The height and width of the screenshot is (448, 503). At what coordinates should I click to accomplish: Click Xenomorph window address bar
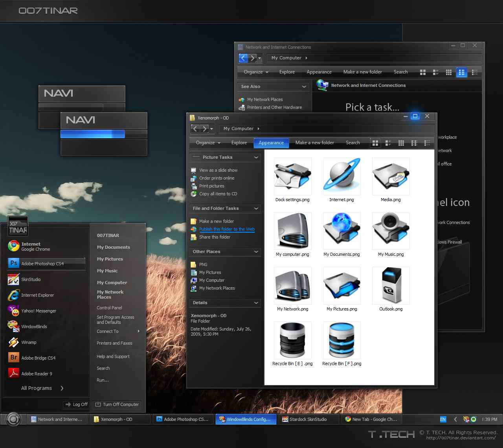(x=326, y=129)
